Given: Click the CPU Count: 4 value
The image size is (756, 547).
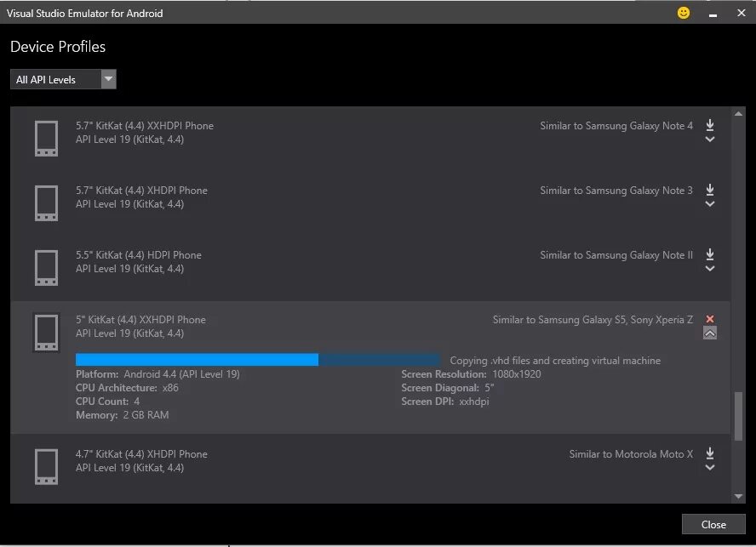Looking at the screenshot, I should 137,401.
